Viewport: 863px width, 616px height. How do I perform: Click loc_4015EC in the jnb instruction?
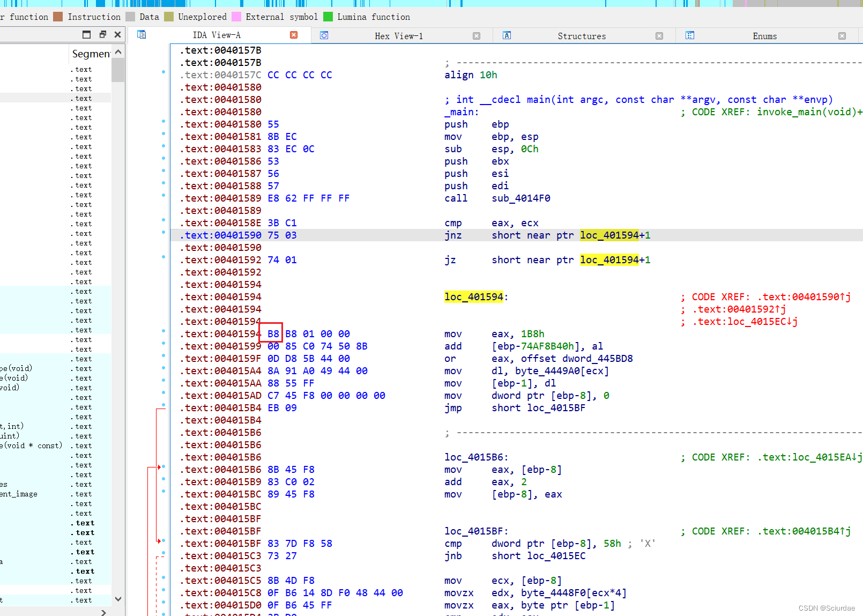[x=556, y=556]
